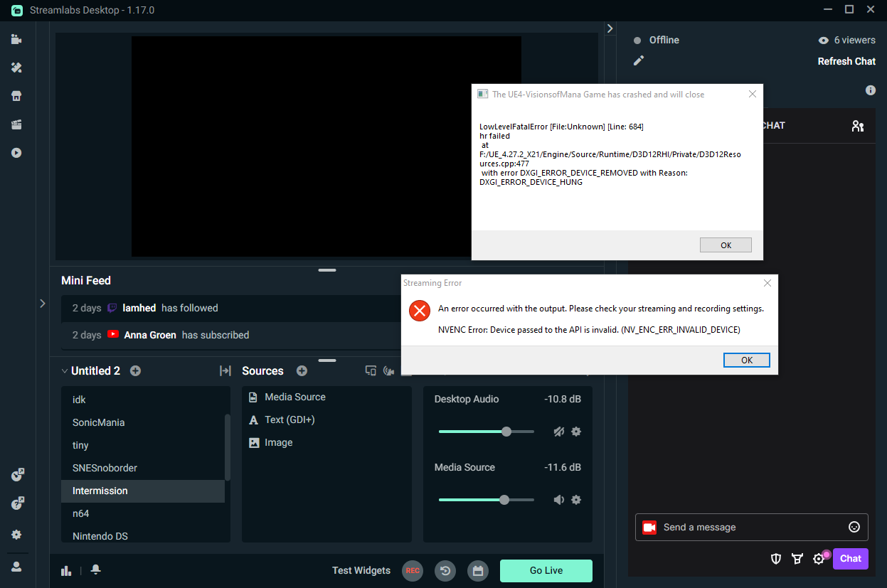Select the Media Source item in Sources

[x=326, y=397]
